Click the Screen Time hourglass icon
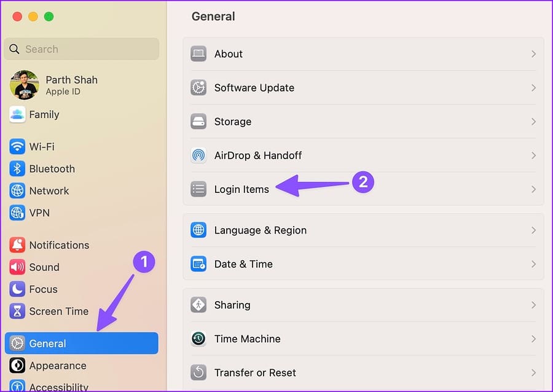 17,311
